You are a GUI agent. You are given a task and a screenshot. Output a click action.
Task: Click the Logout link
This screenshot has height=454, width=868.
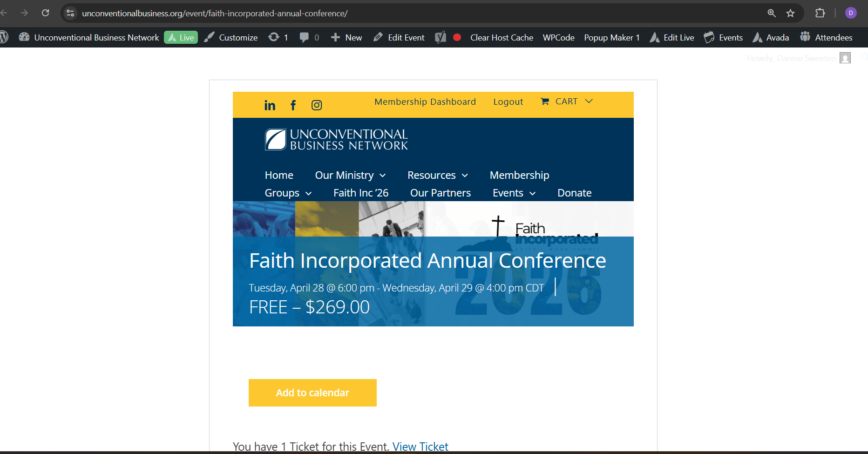pos(508,102)
